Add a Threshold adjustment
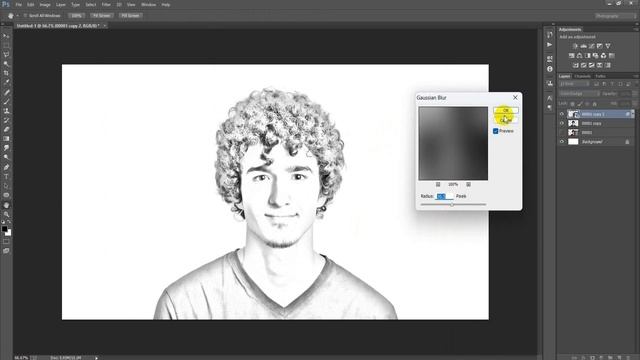This screenshot has width=640, height=360. [x=591, y=65]
